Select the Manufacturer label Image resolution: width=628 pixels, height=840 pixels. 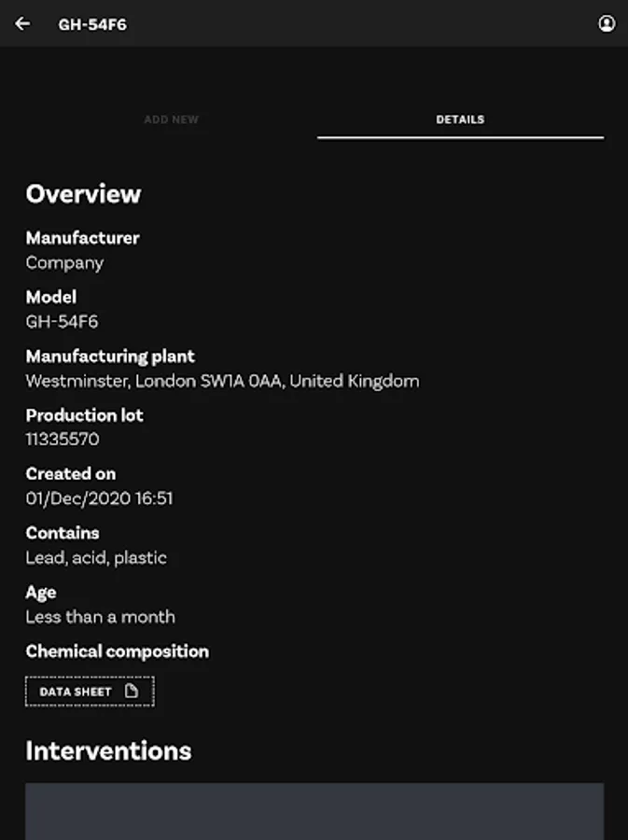coord(82,238)
